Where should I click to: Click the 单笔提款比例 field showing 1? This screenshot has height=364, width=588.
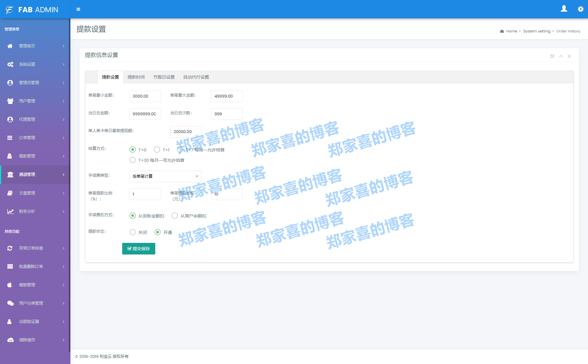145,194
